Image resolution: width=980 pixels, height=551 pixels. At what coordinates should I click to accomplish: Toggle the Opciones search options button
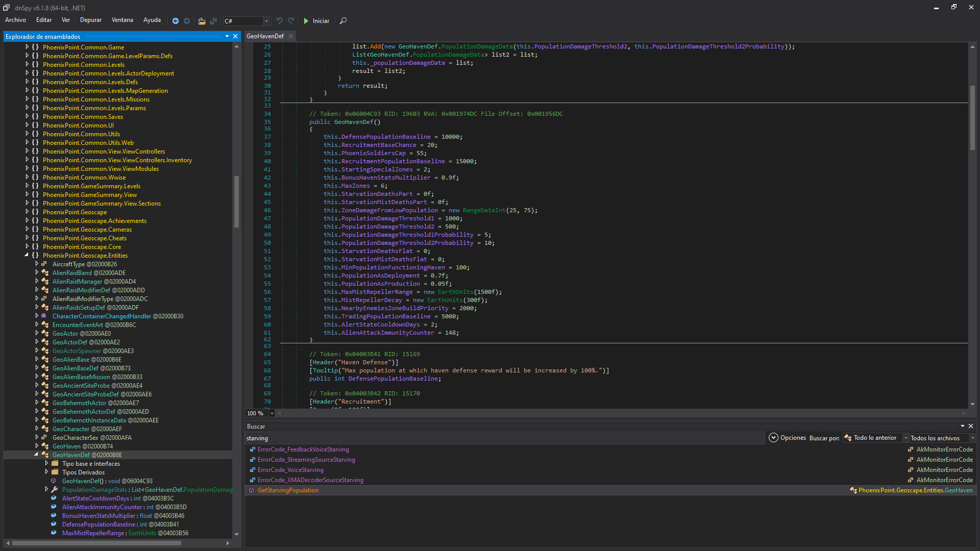point(787,438)
